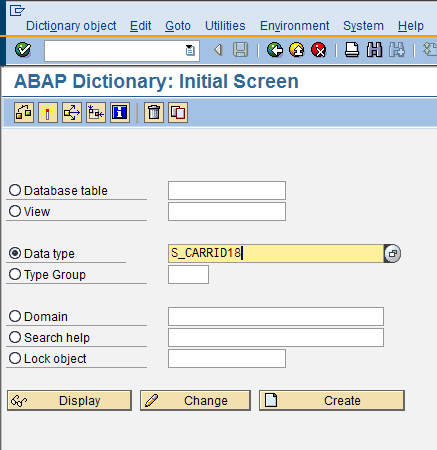Click the green Back arrow icon

[x=275, y=50]
